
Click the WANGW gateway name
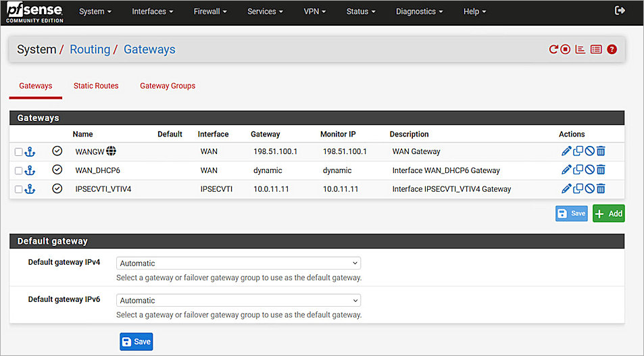click(89, 151)
